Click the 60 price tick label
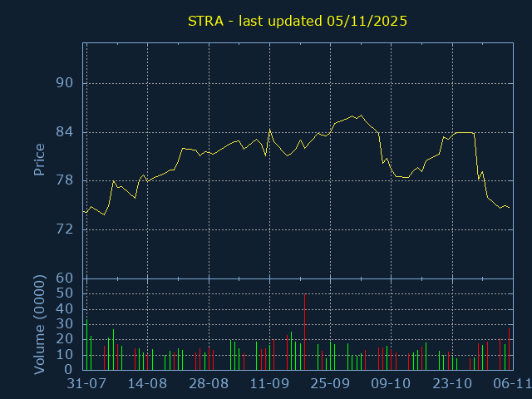Viewport: 532px width, 399px height. pos(65,278)
